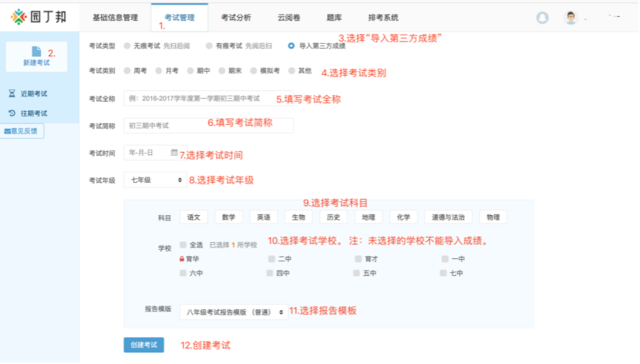
Task: Click the 考试全称 input field
Action: pyautogui.click(x=199, y=99)
